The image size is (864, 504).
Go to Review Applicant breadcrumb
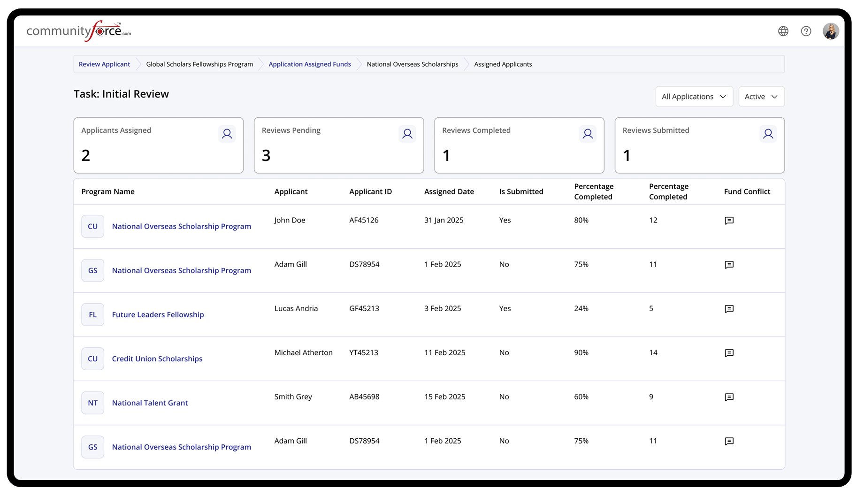click(x=104, y=64)
